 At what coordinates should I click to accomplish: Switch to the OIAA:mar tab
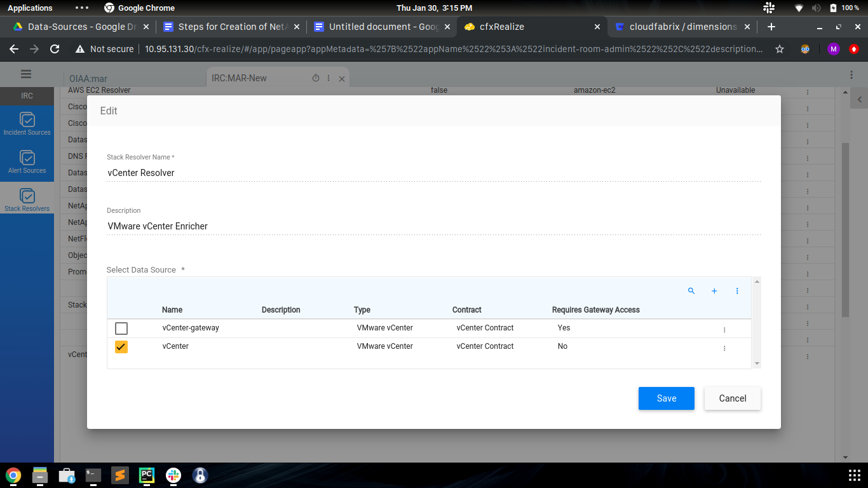[88, 79]
